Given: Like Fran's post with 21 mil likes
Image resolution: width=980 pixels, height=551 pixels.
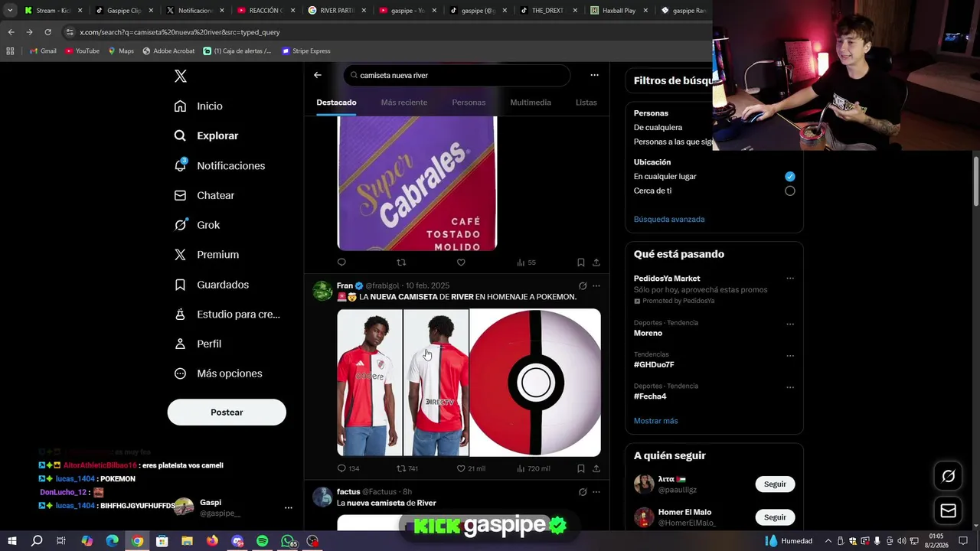Looking at the screenshot, I should click(471, 468).
